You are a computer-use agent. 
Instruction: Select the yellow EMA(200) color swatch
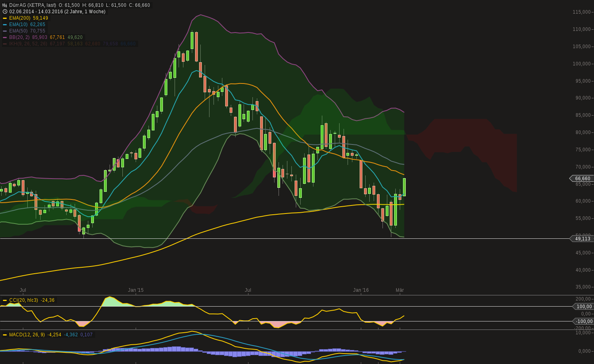click(5, 18)
